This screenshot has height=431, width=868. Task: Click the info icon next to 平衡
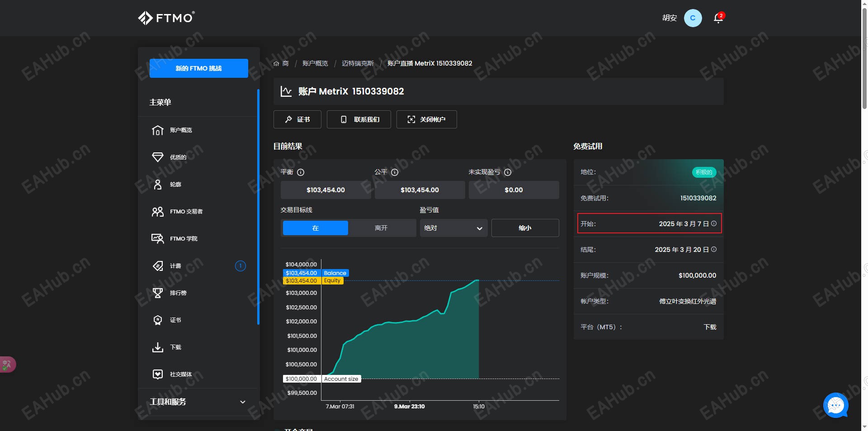coord(301,172)
